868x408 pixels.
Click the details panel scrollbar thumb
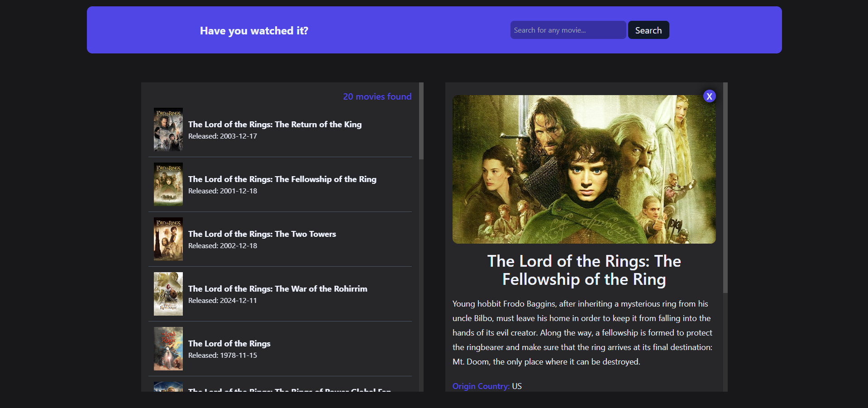click(x=725, y=187)
